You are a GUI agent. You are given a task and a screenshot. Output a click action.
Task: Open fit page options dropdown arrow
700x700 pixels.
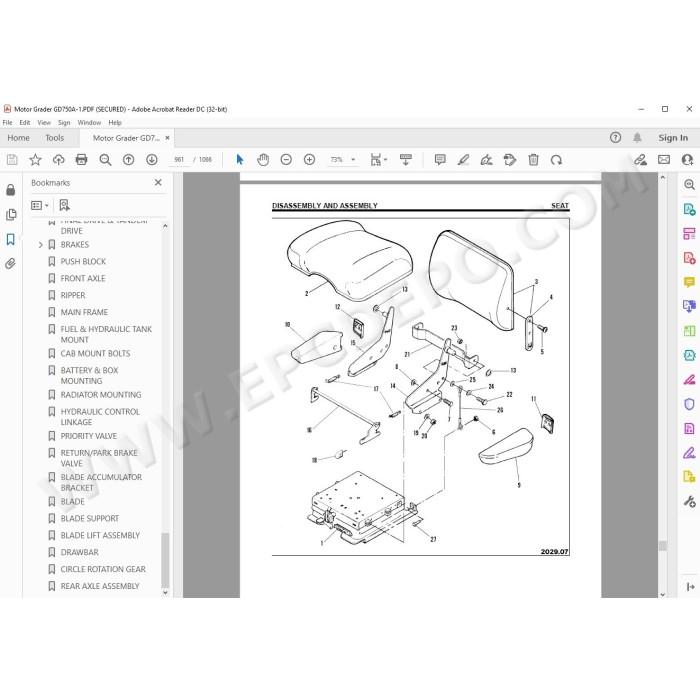385,159
